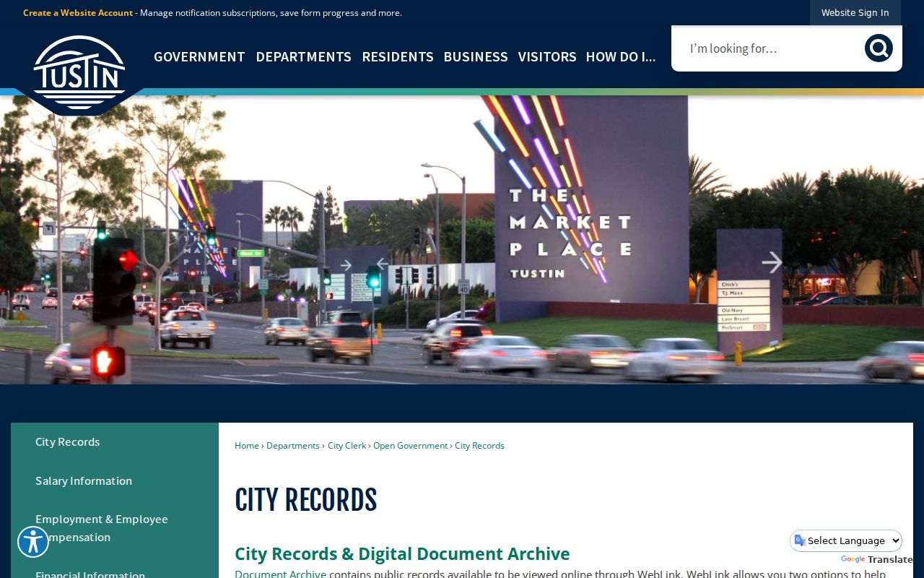Open the Visitors menu
The height and width of the screenshot is (578, 924).
pos(547,56)
